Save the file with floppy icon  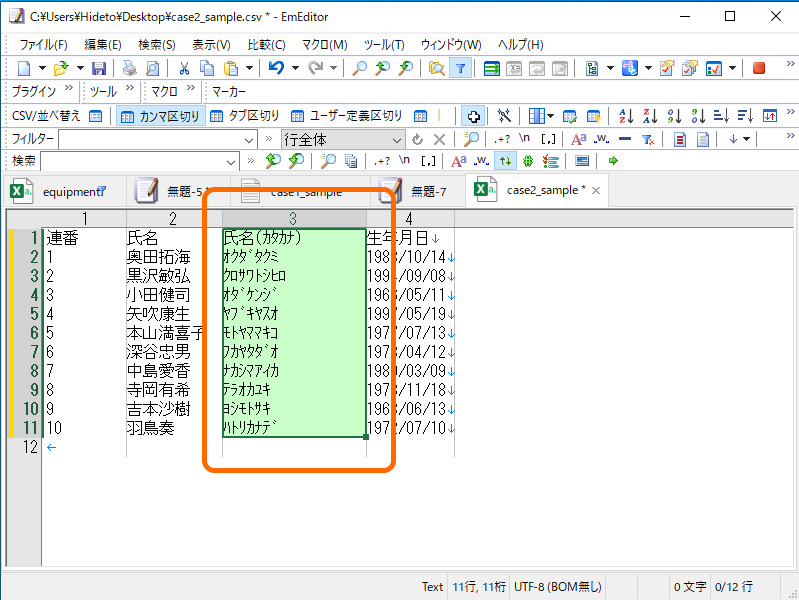pyautogui.click(x=99, y=68)
